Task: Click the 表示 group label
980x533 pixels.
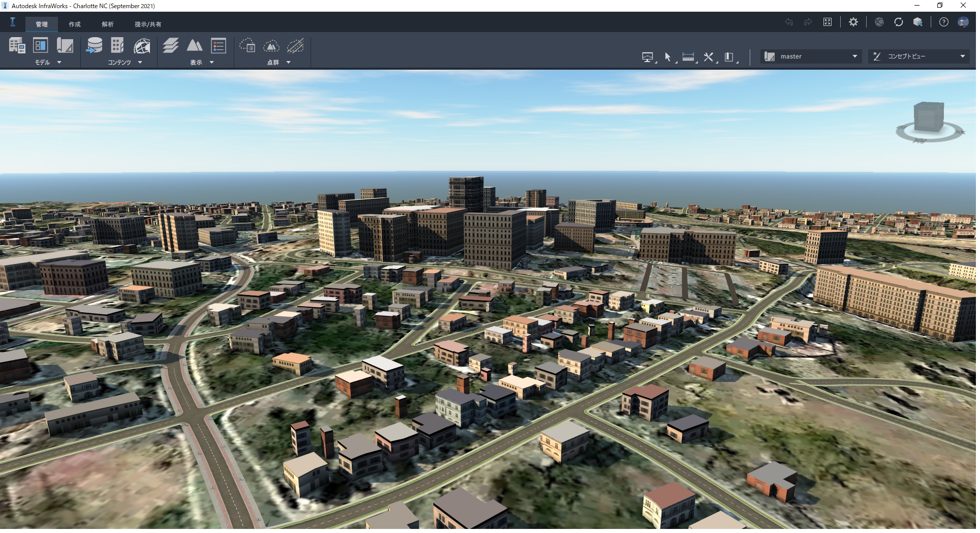Action: 196,62
